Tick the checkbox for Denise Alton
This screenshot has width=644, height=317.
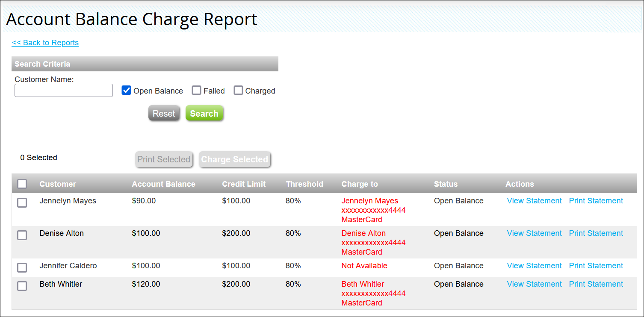22,235
